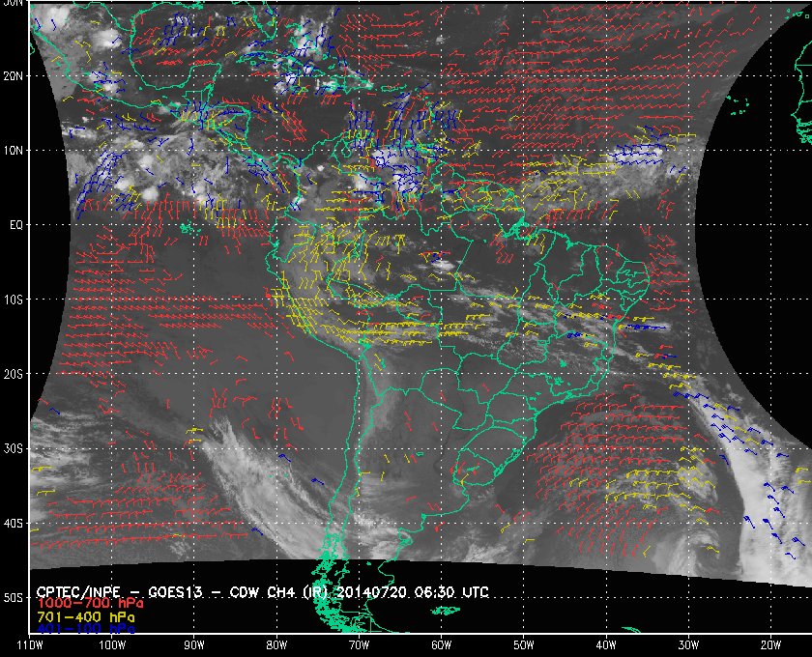Click the 80W longitude label
The image size is (812, 657).
tap(276, 645)
